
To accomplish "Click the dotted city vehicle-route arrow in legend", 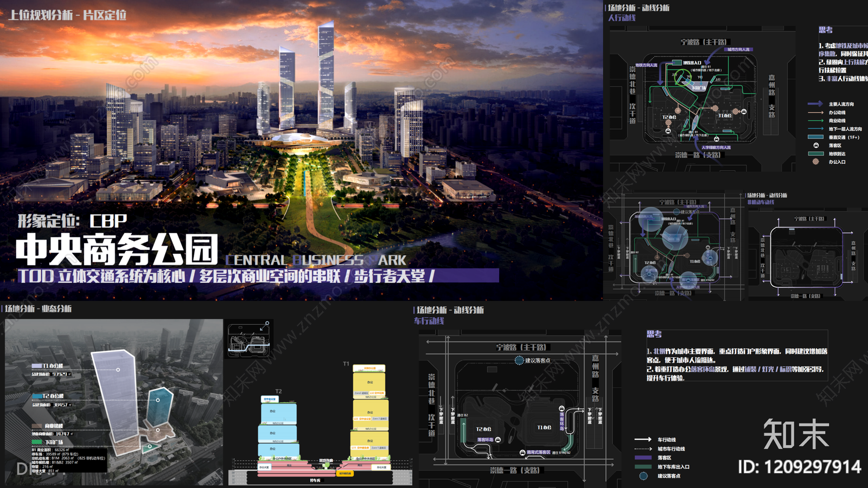I will 643,449.
